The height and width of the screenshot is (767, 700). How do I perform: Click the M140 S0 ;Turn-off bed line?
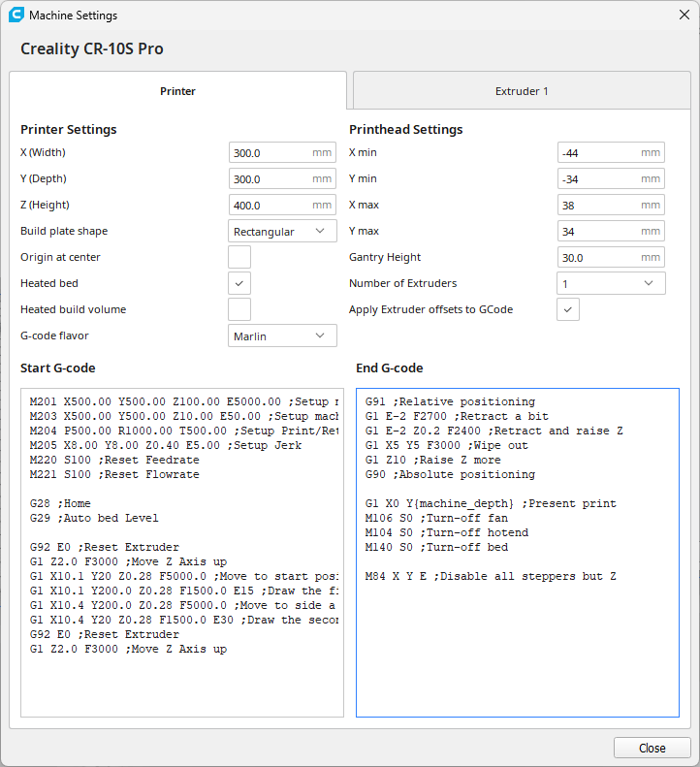point(436,547)
